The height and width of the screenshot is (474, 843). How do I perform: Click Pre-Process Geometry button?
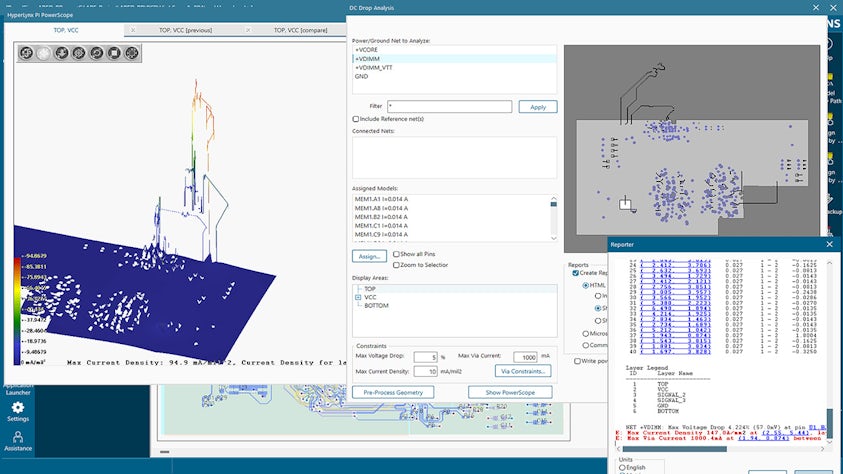click(393, 392)
